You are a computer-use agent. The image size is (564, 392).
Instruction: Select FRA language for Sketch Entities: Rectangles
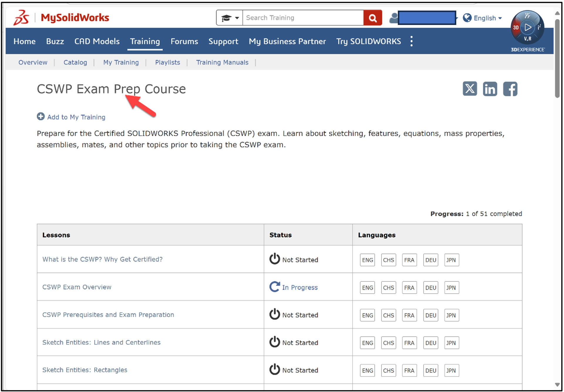[409, 370]
